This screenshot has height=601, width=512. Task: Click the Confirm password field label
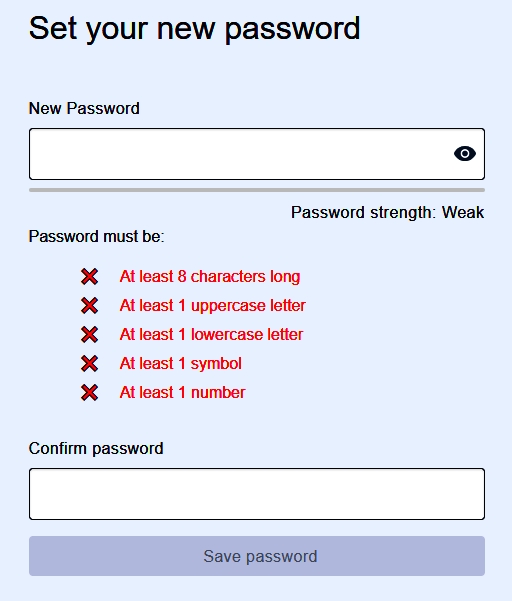point(96,448)
